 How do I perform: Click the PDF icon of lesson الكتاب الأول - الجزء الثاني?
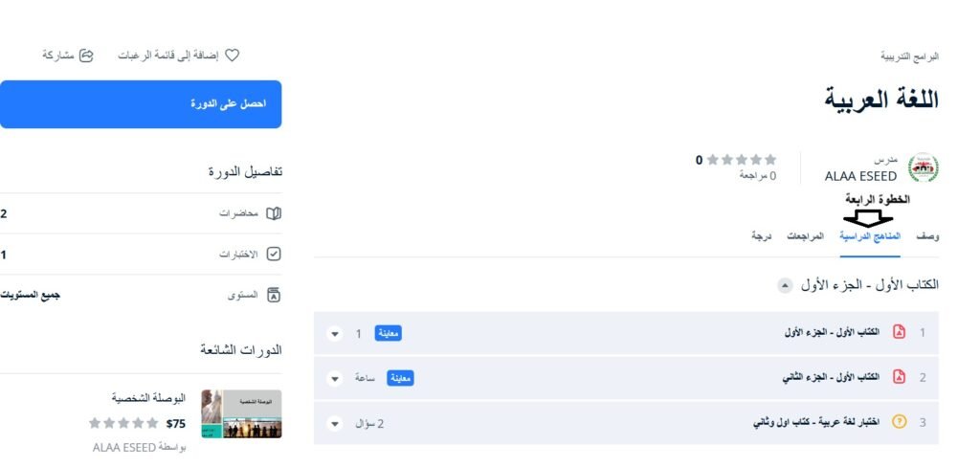coord(899,377)
